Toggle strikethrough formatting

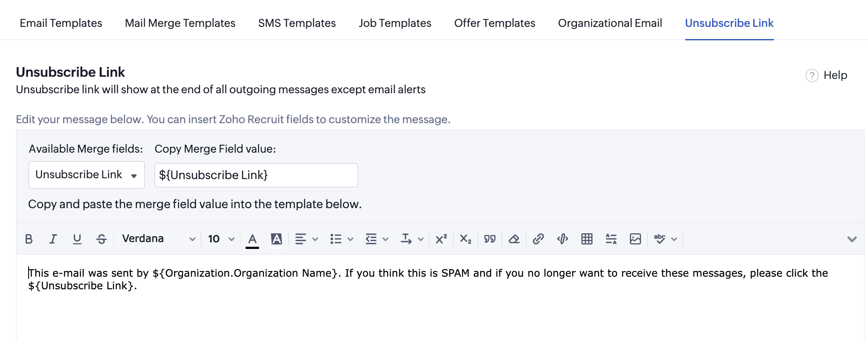101,239
